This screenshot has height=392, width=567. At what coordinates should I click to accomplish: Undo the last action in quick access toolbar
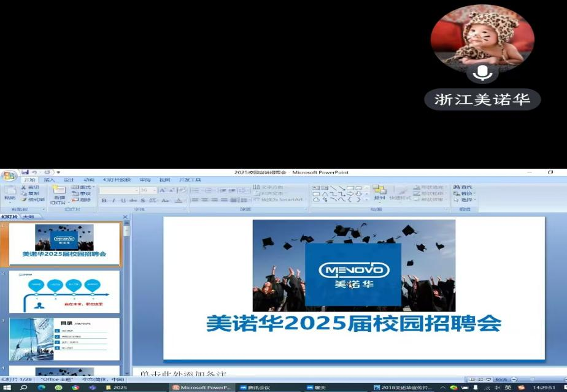34,172
